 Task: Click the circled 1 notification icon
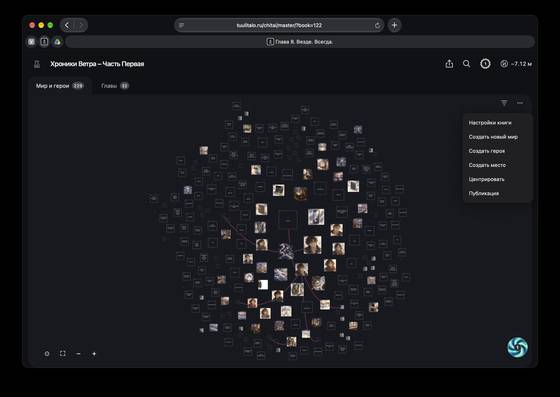(485, 64)
